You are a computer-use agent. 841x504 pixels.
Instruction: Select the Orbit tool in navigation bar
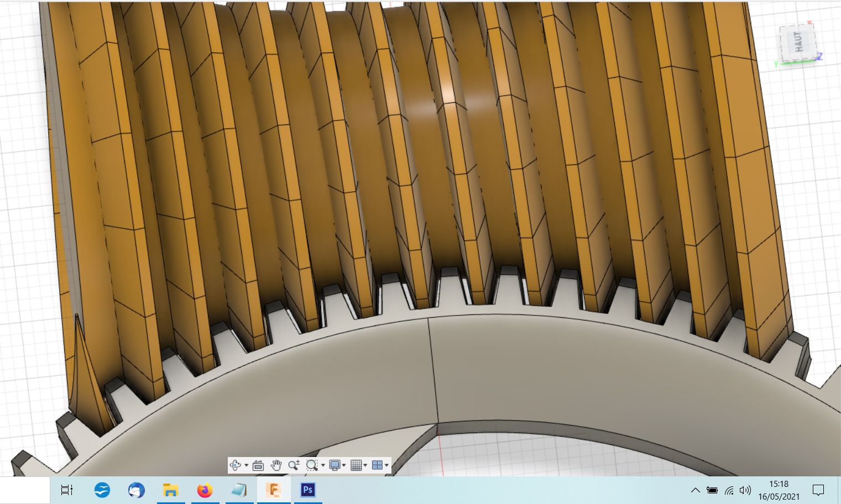point(235,465)
